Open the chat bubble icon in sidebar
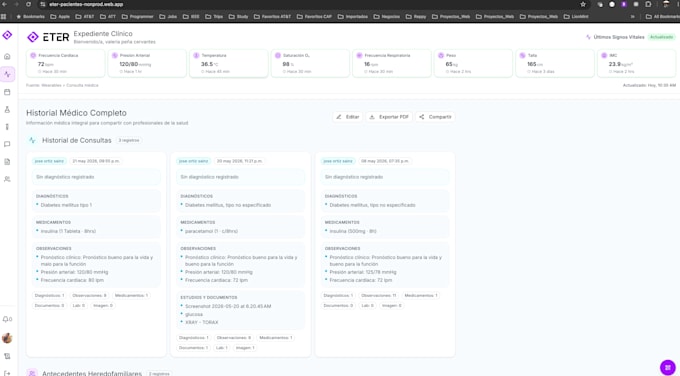This screenshot has width=680, height=376. click(7, 144)
